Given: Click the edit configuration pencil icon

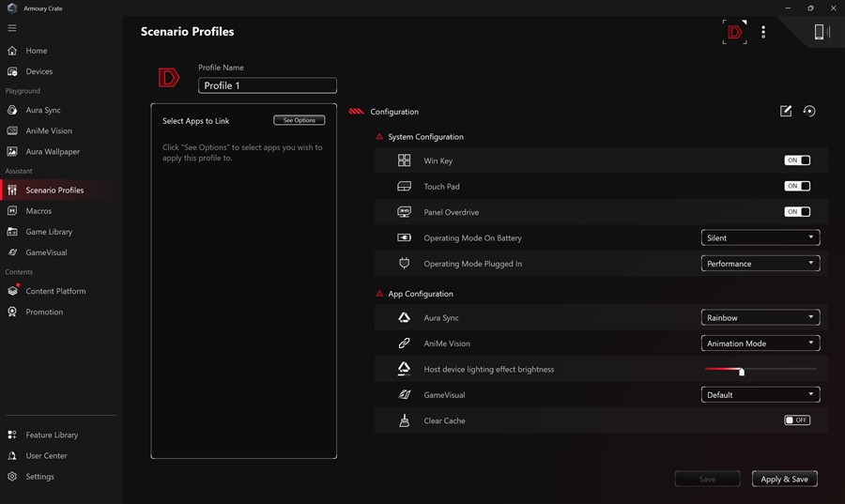Looking at the screenshot, I should tap(786, 112).
